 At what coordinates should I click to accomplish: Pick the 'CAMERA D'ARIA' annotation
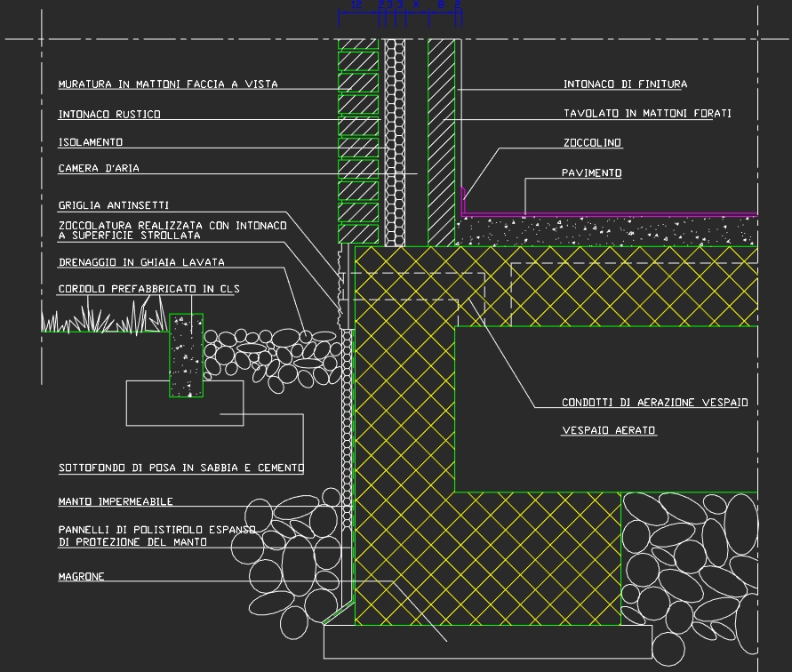[x=99, y=168]
